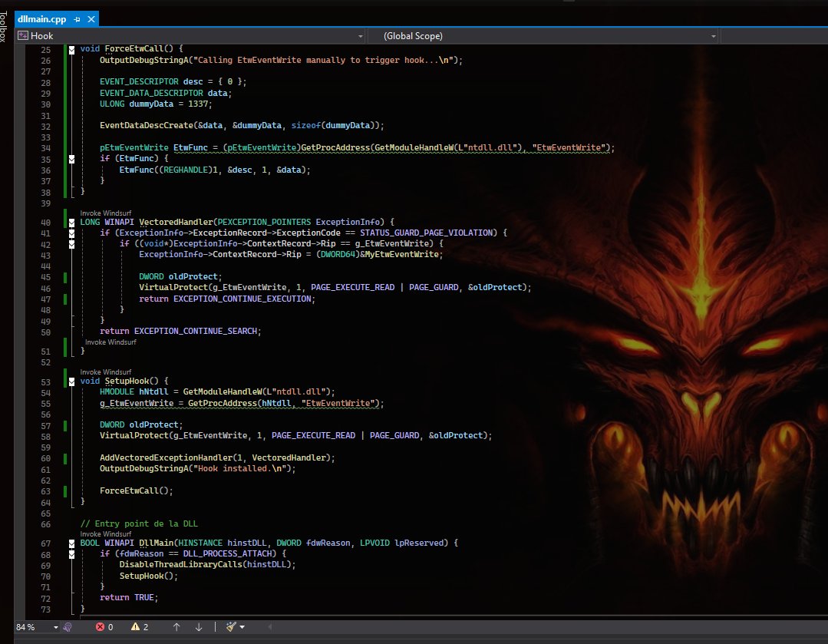828x644 pixels.
Task: Click the red error indicator showing 0
Action: coord(104,627)
